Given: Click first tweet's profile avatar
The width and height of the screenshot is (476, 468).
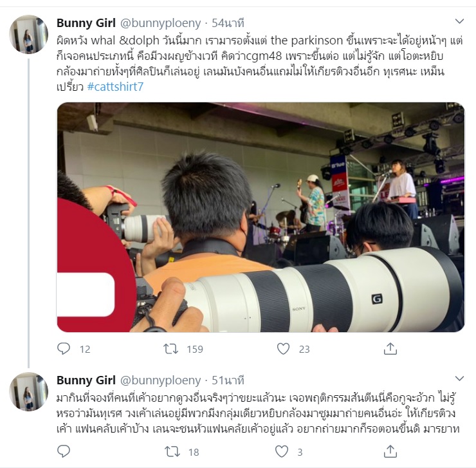Looking at the screenshot, I should (x=29, y=34).
